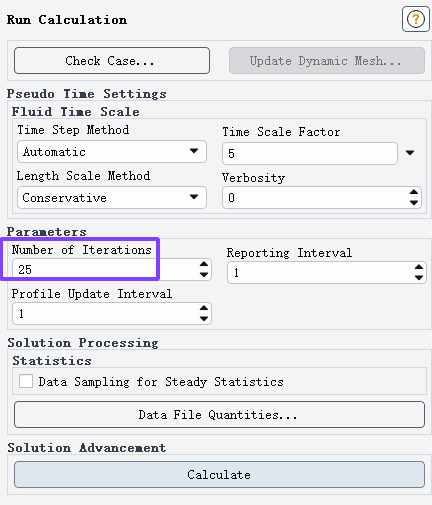432x505 pixels.
Task: Enable Data Sampling for Steady Statistics
Action: pos(26,381)
